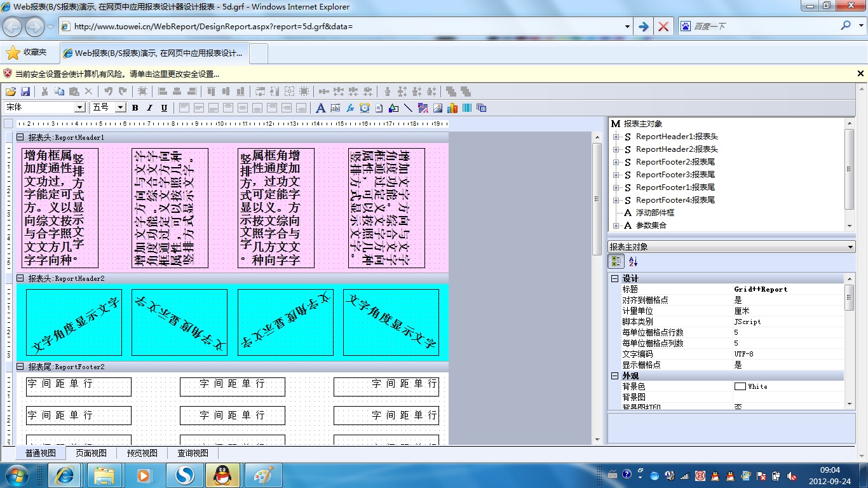Image resolution: width=868 pixels, height=488 pixels.
Task: Toggle underline formatting
Action: [x=164, y=108]
